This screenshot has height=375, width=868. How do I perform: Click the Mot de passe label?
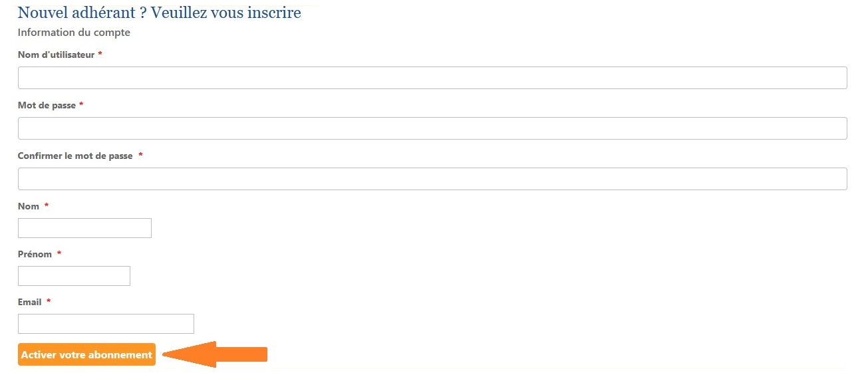47,105
